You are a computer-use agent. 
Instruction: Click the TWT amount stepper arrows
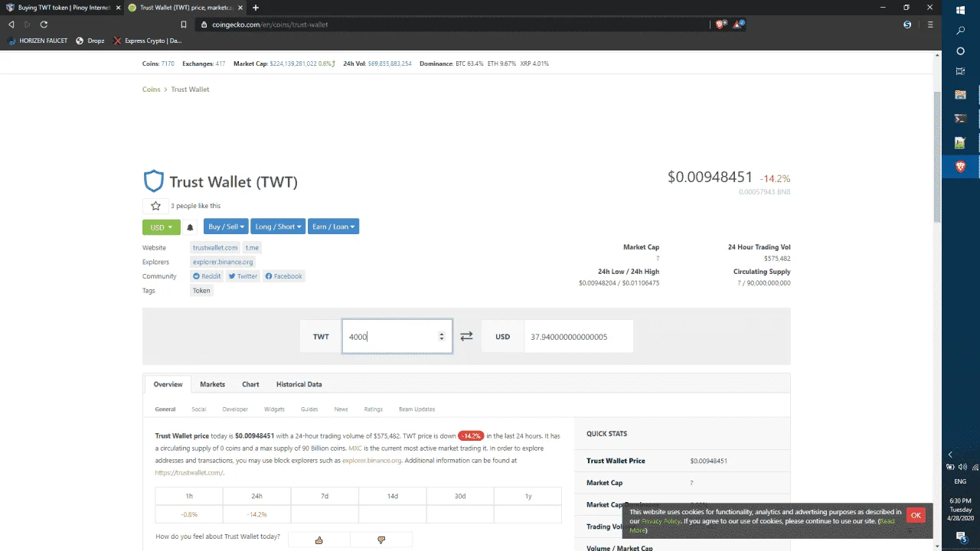click(442, 337)
